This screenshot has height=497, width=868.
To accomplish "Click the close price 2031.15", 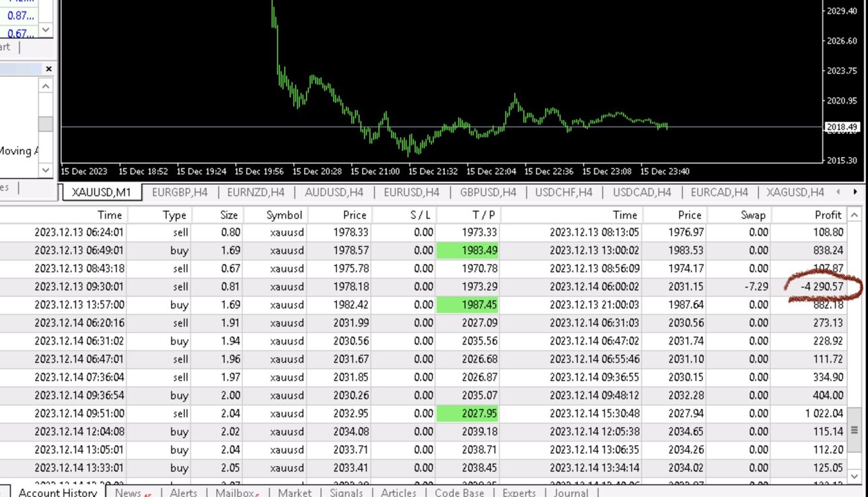I will [x=685, y=287].
